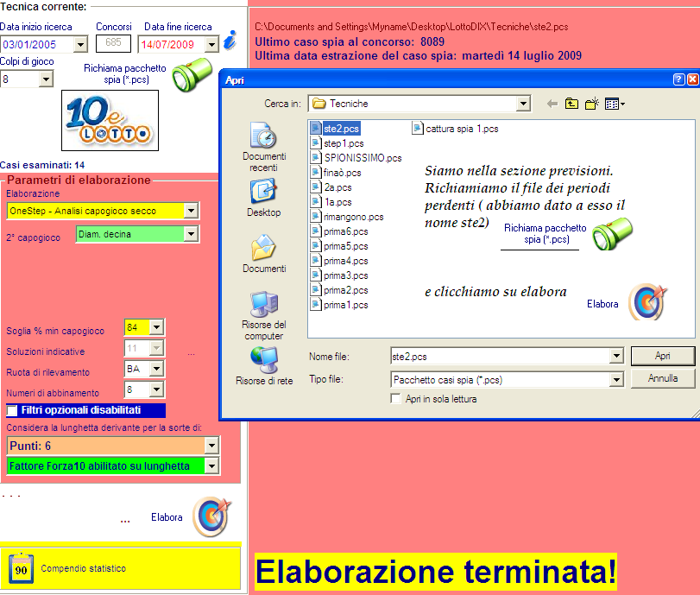Close the Apri dialog with the X
Screen dimensions: 700x595
coord(692,79)
